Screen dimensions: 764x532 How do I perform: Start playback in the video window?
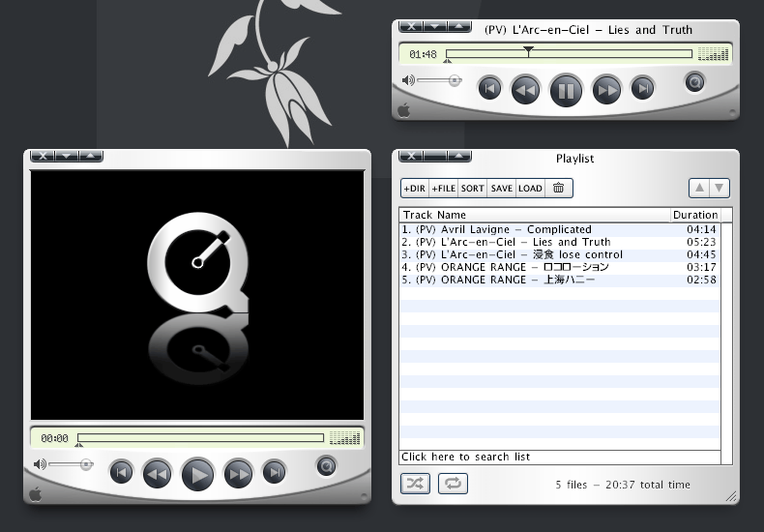(x=197, y=475)
